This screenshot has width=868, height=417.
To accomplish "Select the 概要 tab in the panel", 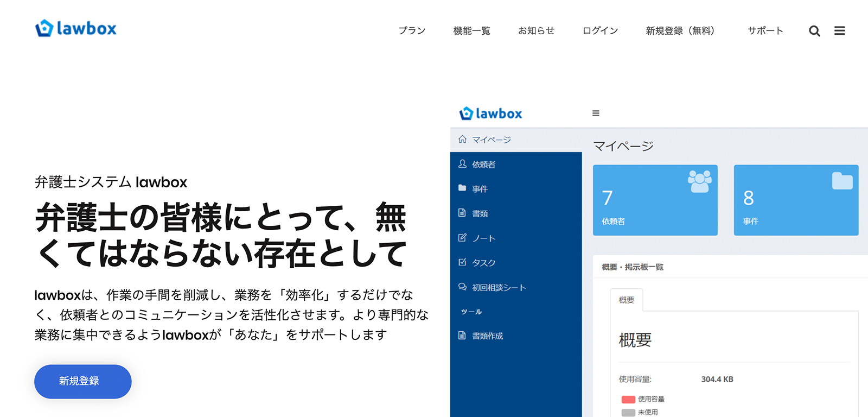I will coord(627,300).
